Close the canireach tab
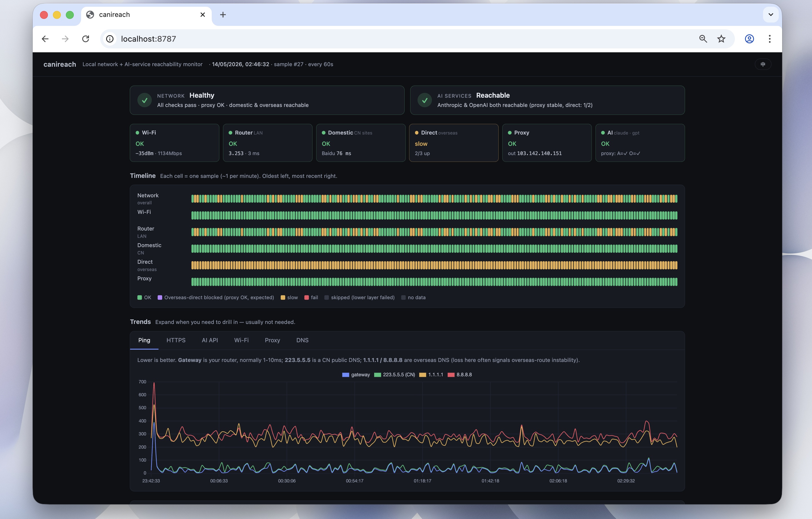Viewport: 812px width, 519px height. (x=203, y=14)
